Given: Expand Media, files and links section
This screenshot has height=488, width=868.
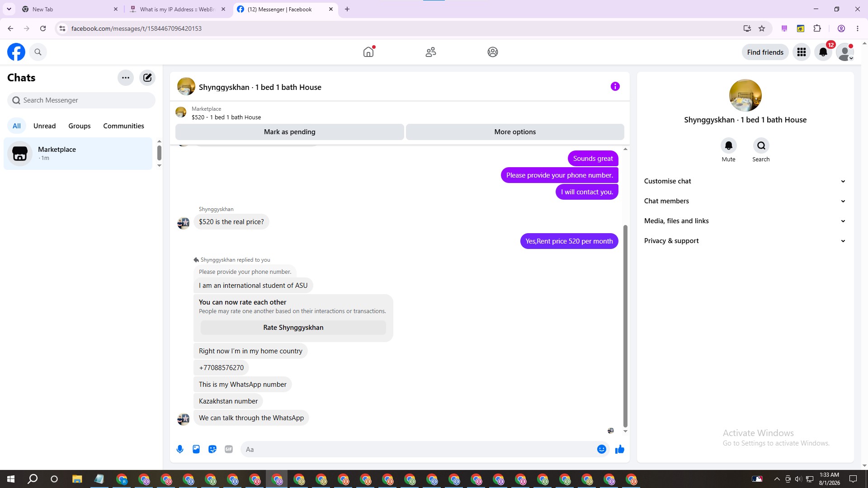Looking at the screenshot, I should (x=745, y=221).
